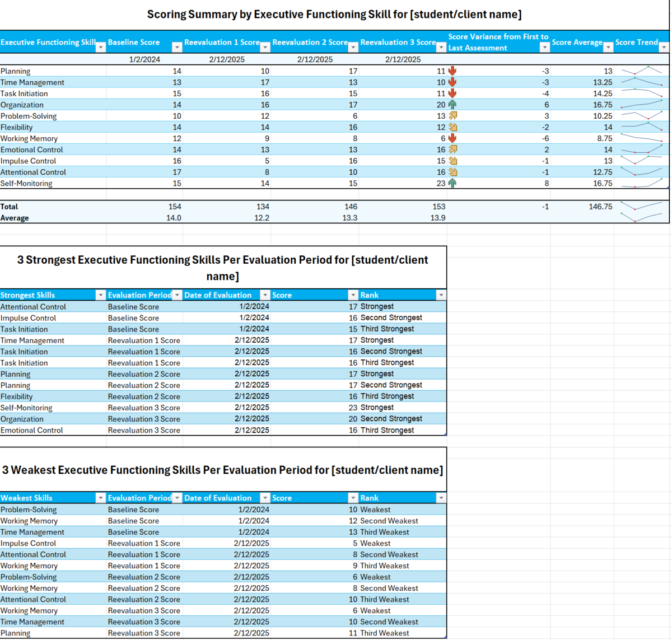Select the Average label cell in summary table
Image resolution: width=672 pixels, height=640 pixels.
pos(53,218)
